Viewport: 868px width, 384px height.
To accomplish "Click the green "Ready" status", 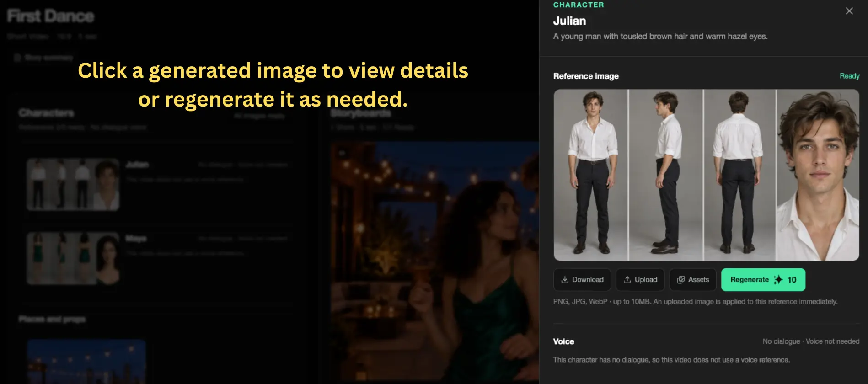I will (x=849, y=76).
